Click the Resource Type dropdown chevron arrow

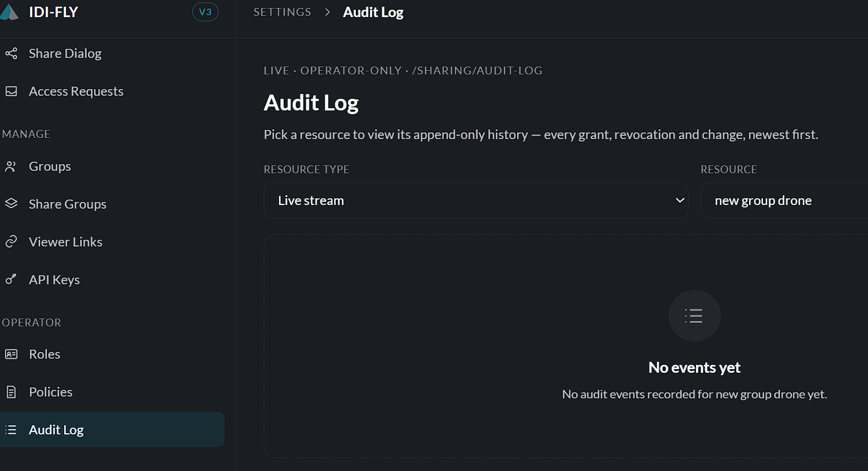pos(679,200)
